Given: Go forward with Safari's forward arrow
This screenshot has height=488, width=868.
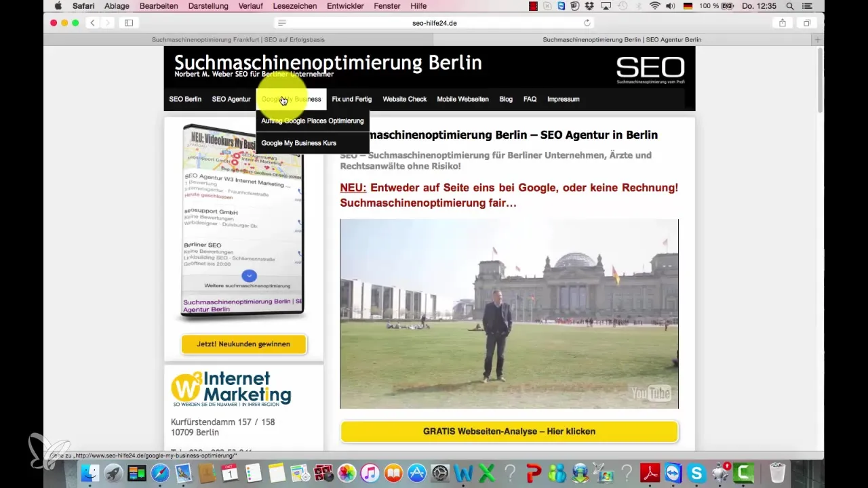Looking at the screenshot, I should coord(107,22).
